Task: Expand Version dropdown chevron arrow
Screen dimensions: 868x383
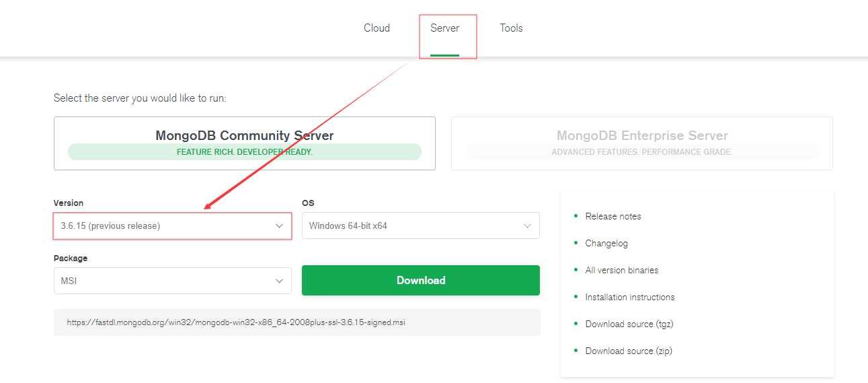Action: (x=280, y=226)
